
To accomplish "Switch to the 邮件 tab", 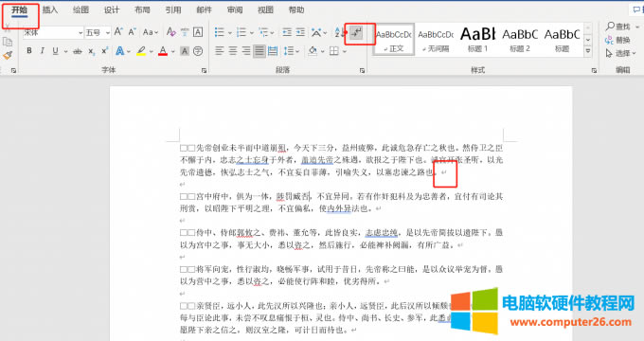I will (205, 9).
